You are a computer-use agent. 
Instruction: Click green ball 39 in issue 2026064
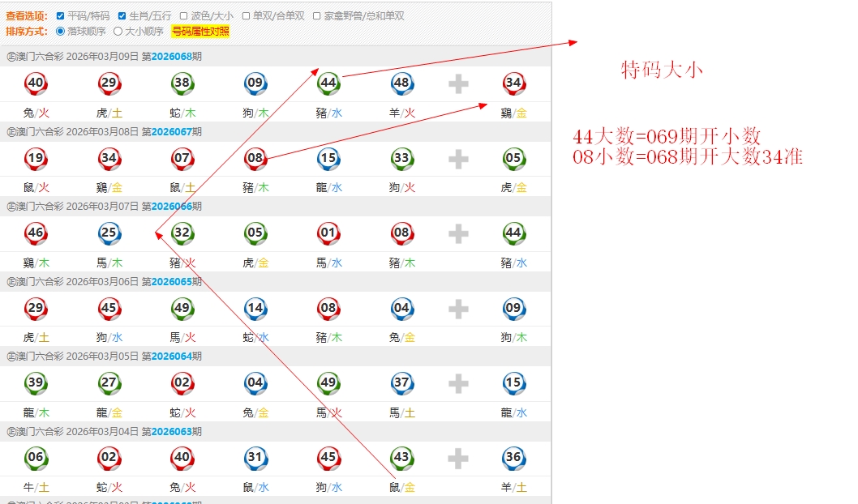click(x=36, y=383)
